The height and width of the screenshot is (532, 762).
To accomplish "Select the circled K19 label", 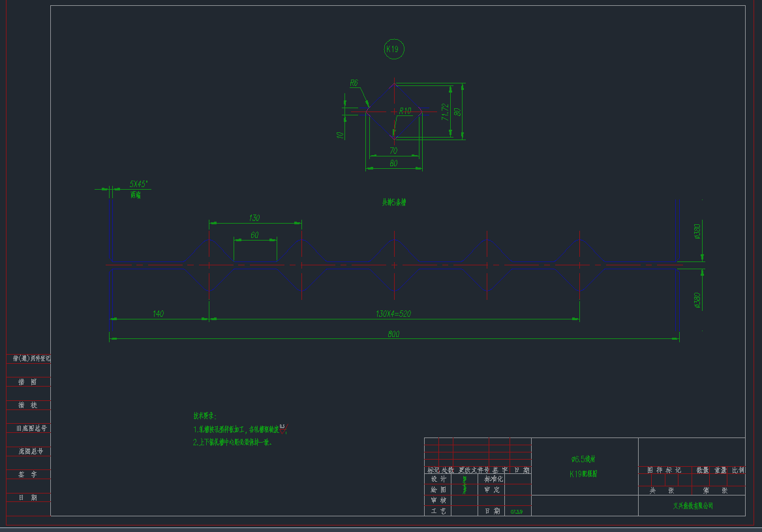I will [x=393, y=49].
